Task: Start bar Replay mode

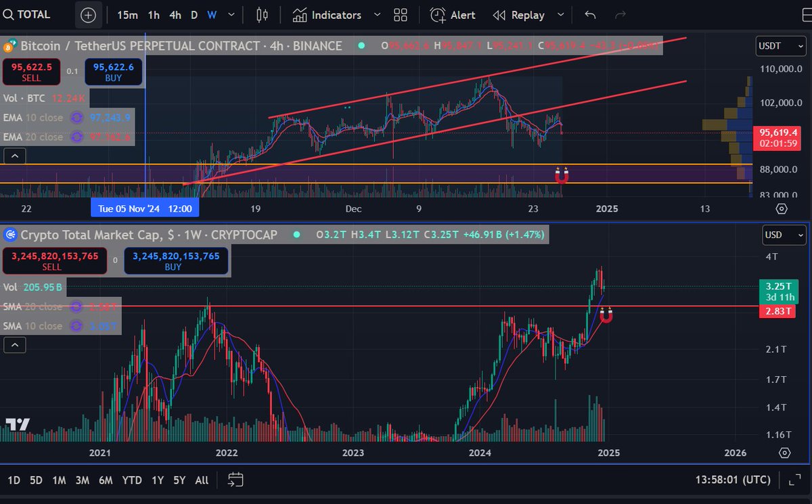Action: tap(519, 15)
